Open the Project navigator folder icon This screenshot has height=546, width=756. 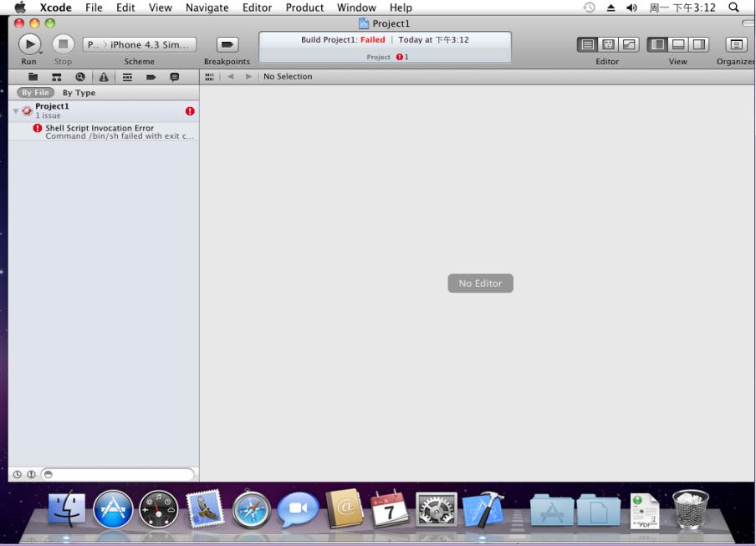(33, 77)
